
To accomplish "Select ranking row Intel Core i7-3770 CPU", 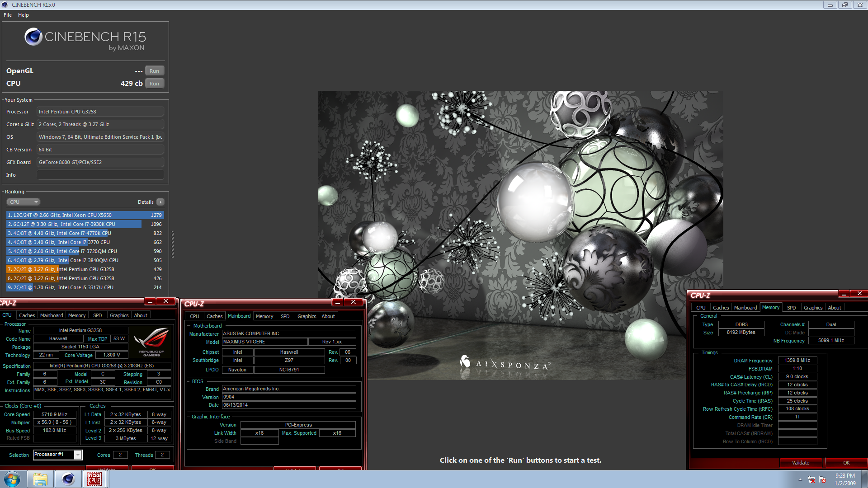I will pyautogui.click(x=85, y=242).
